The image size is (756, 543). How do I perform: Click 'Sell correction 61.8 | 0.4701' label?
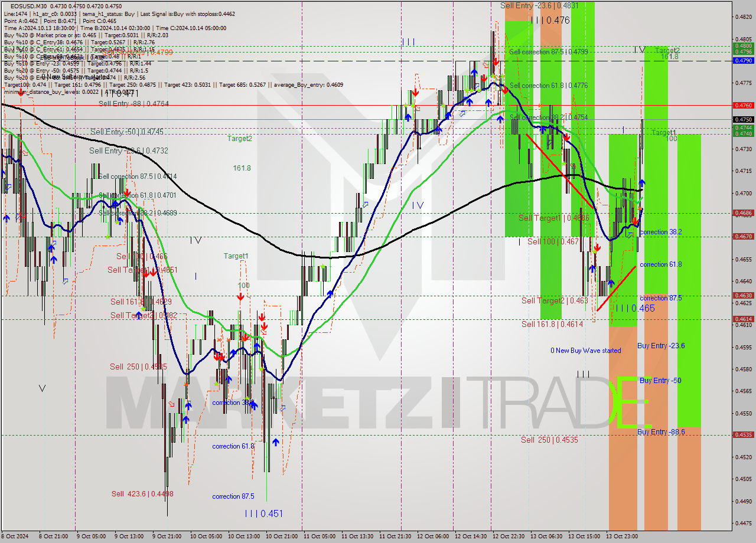pyautogui.click(x=138, y=195)
